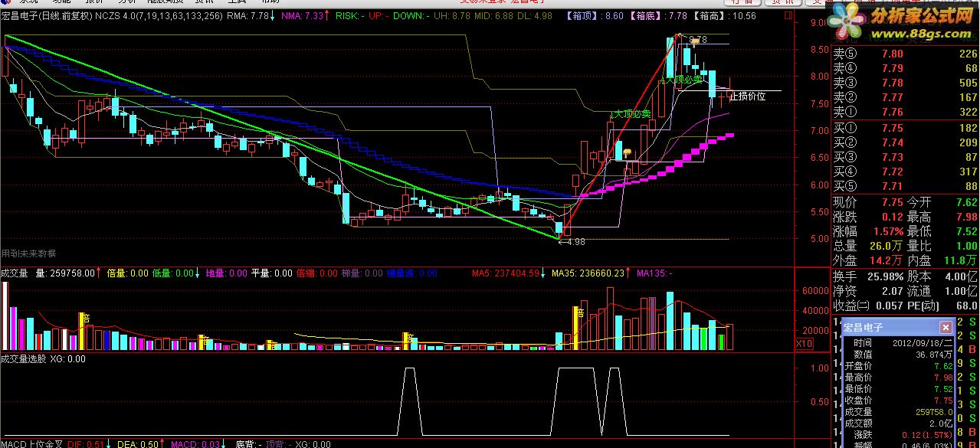Click the 时间 2012/09/18 row in popup

[x=897, y=343]
